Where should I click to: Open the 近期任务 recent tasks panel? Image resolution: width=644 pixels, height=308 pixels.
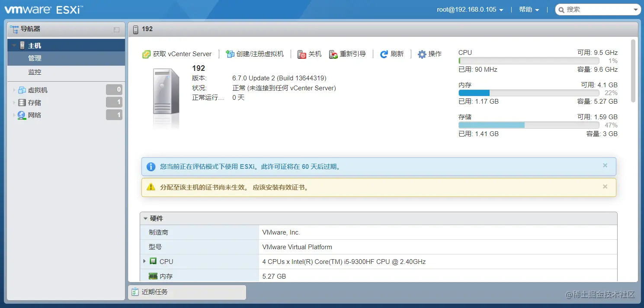tap(187, 292)
